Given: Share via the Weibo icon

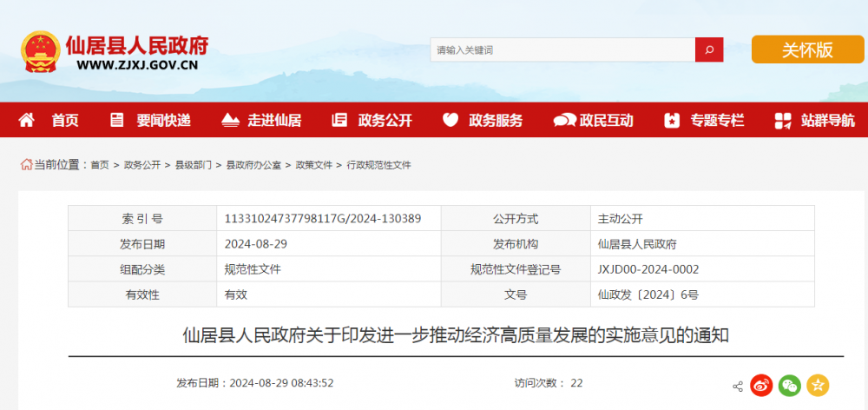Looking at the screenshot, I should (761, 385).
